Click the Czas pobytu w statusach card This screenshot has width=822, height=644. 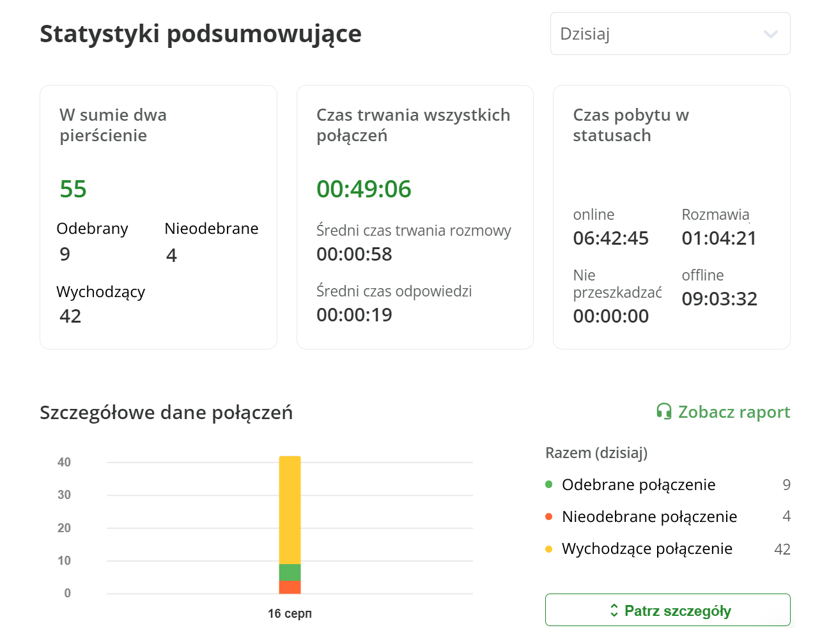coord(671,217)
